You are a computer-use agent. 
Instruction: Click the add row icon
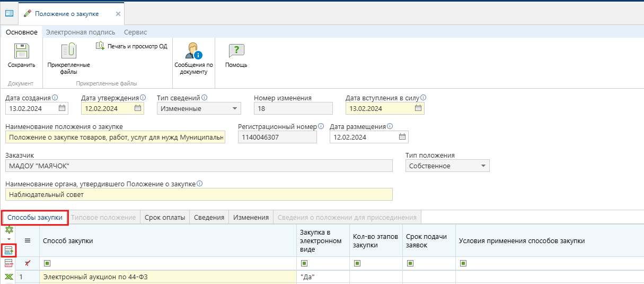click(x=8, y=249)
